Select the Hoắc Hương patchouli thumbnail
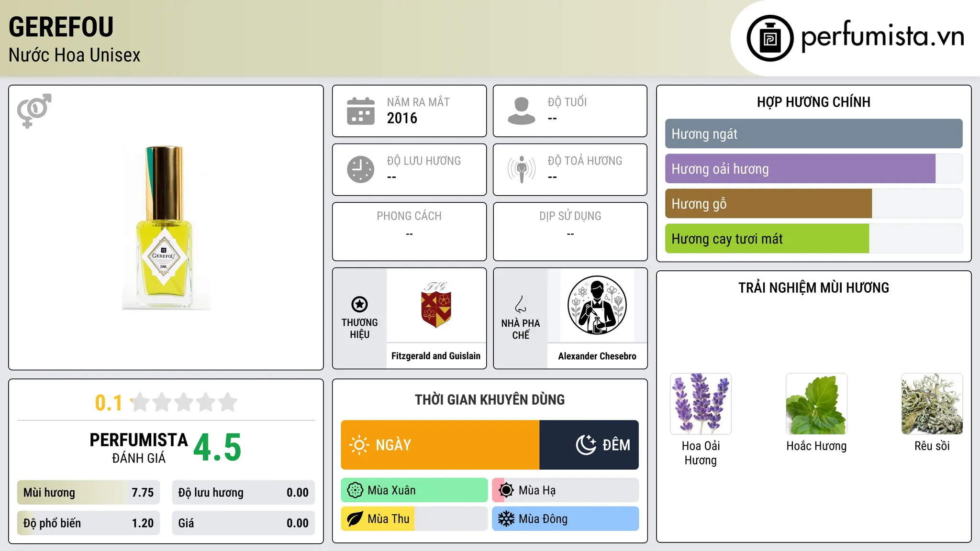The image size is (980, 551). (816, 404)
